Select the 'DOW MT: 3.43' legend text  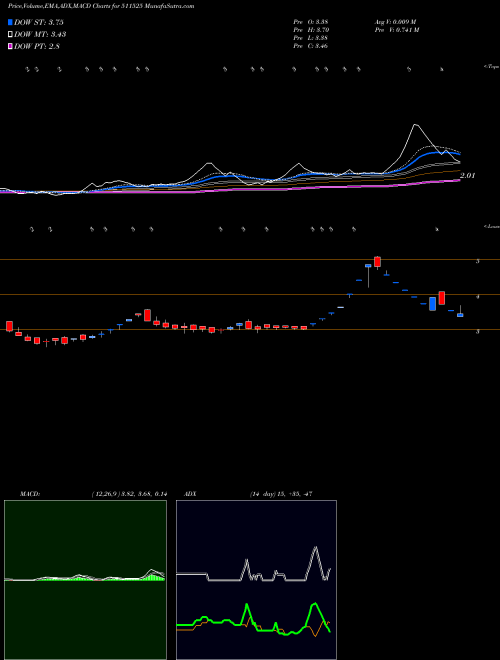pos(40,35)
